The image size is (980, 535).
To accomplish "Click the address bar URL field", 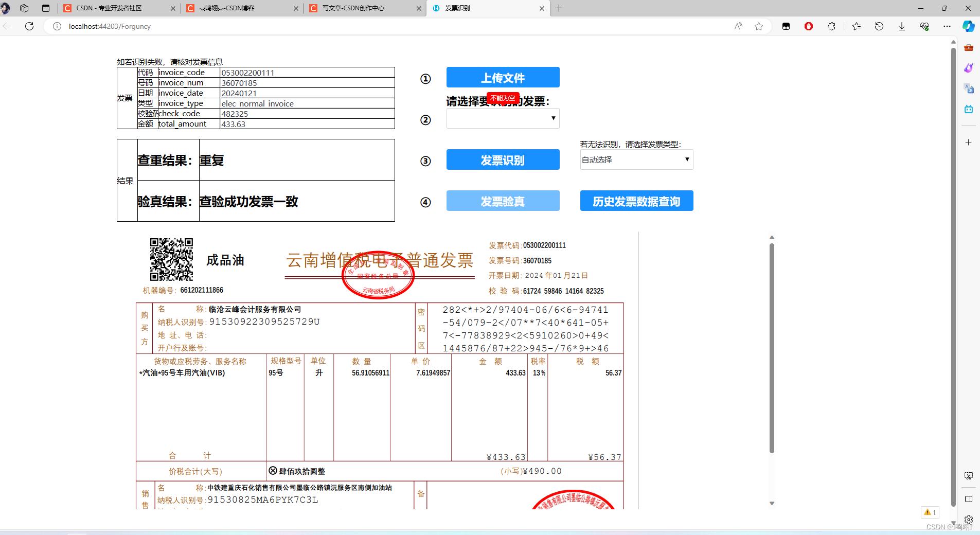I will (391, 26).
